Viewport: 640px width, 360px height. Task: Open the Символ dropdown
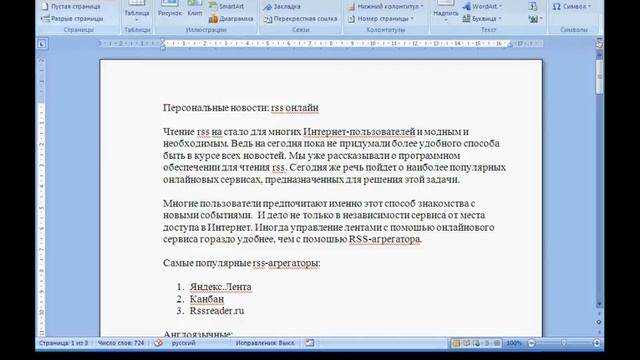[x=572, y=7]
